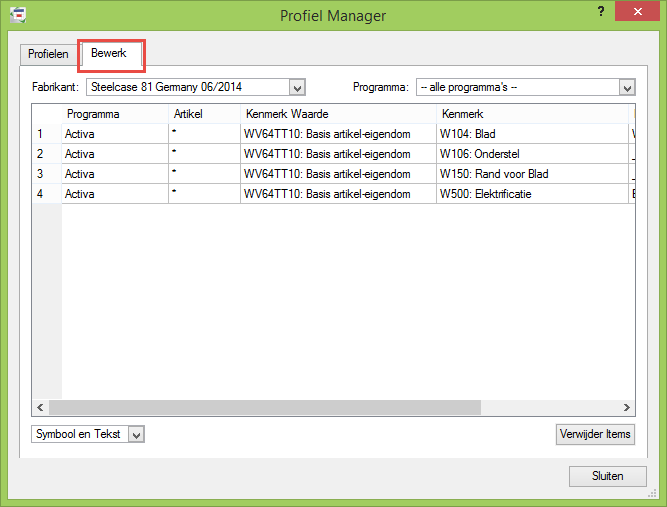This screenshot has width=667, height=507.
Task: Click the horizontal scrollbar right arrow
Action: click(627, 408)
